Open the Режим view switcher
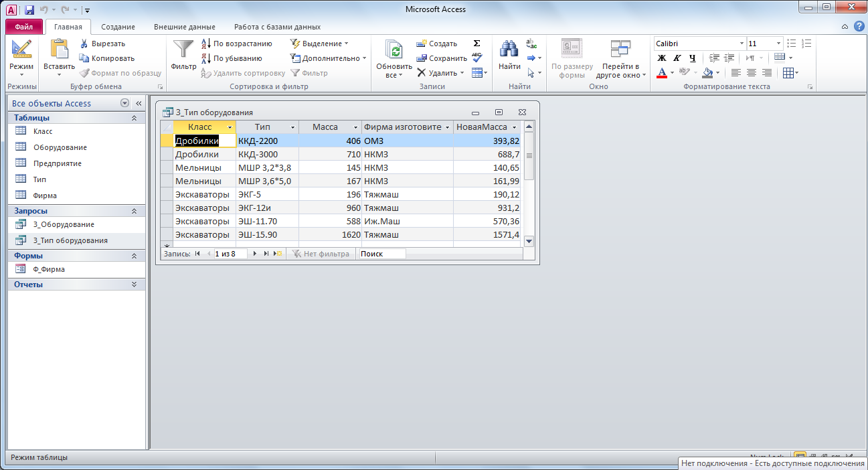The width and height of the screenshot is (868, 470). [x=21, y=58]
